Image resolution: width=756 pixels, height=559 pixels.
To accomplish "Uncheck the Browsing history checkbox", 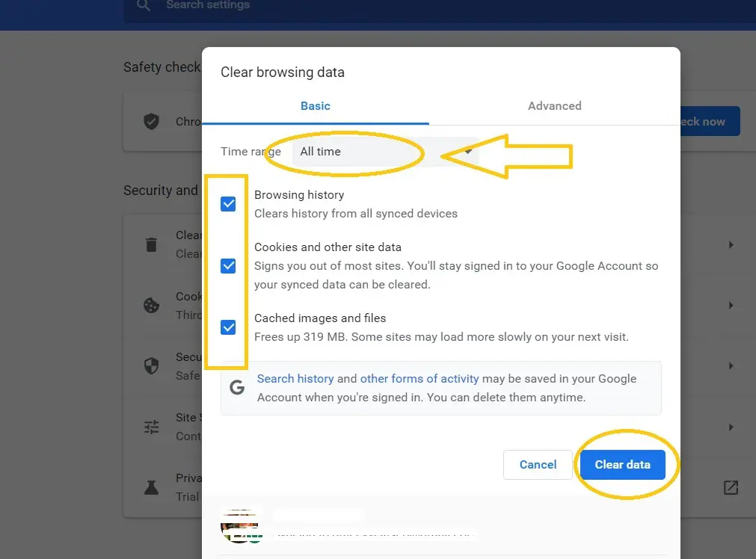I will pos(228,204).
